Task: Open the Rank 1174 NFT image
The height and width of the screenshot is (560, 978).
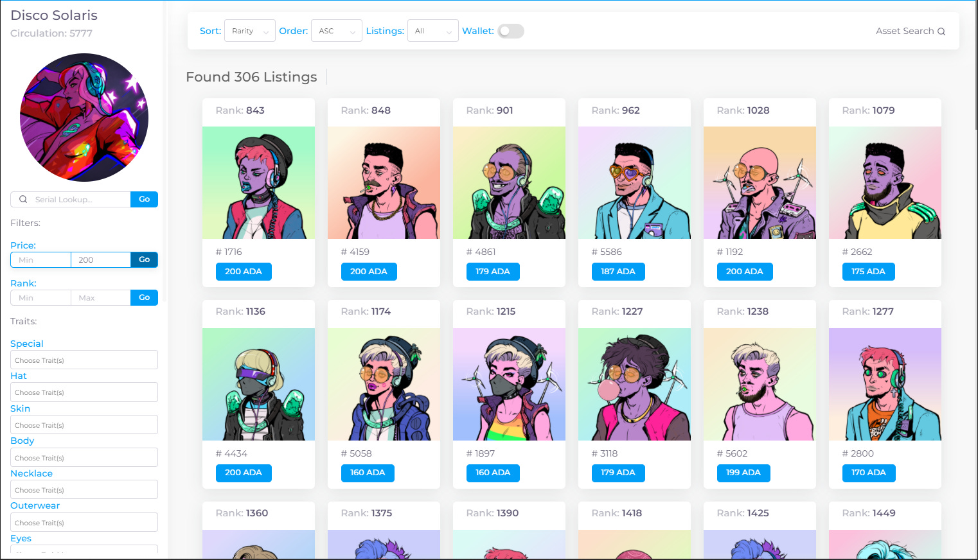Action: (x=384, y=384)
